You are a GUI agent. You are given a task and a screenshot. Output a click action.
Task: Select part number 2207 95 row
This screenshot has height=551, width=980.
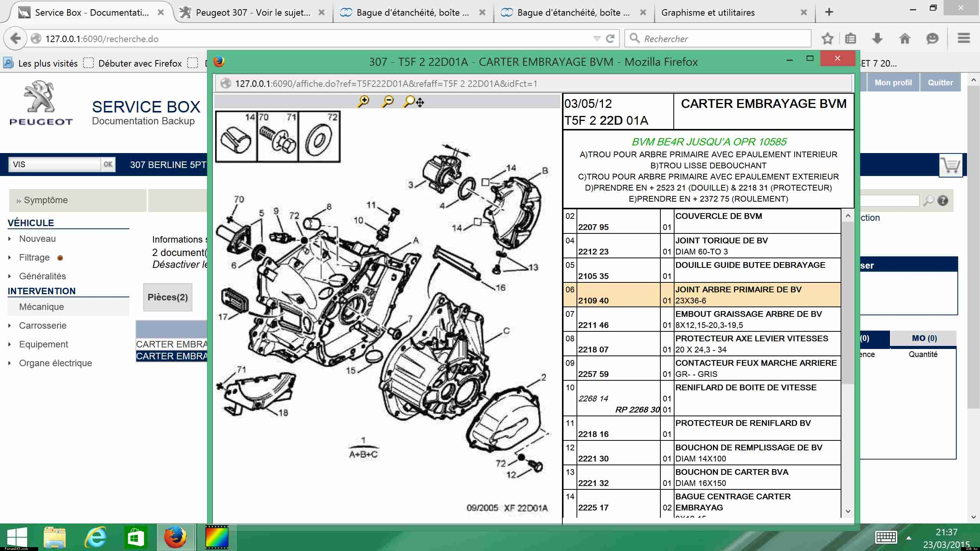click(x=702, y=222)
